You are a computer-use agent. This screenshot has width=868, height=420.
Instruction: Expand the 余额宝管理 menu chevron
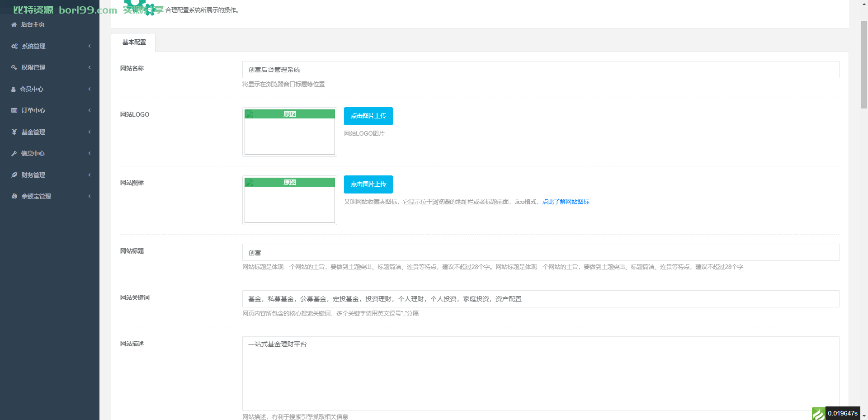(90, 196)
